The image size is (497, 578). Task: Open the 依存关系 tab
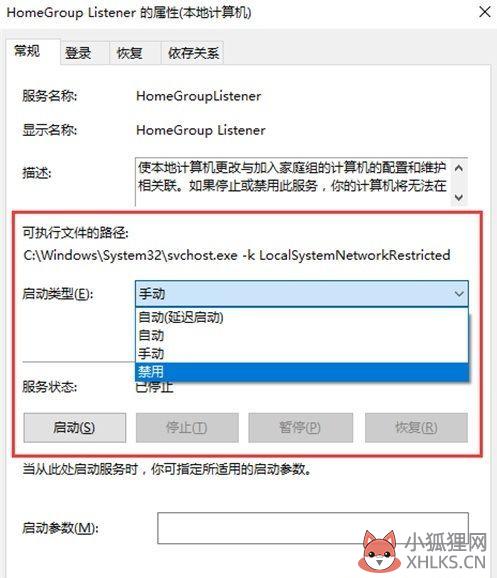193,53
